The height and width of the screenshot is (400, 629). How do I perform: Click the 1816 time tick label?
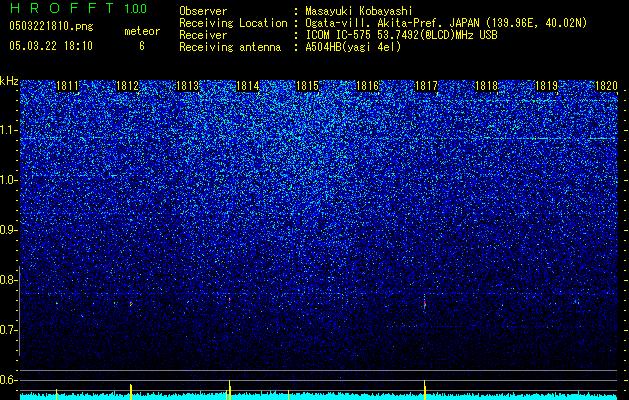pos(367,86)
